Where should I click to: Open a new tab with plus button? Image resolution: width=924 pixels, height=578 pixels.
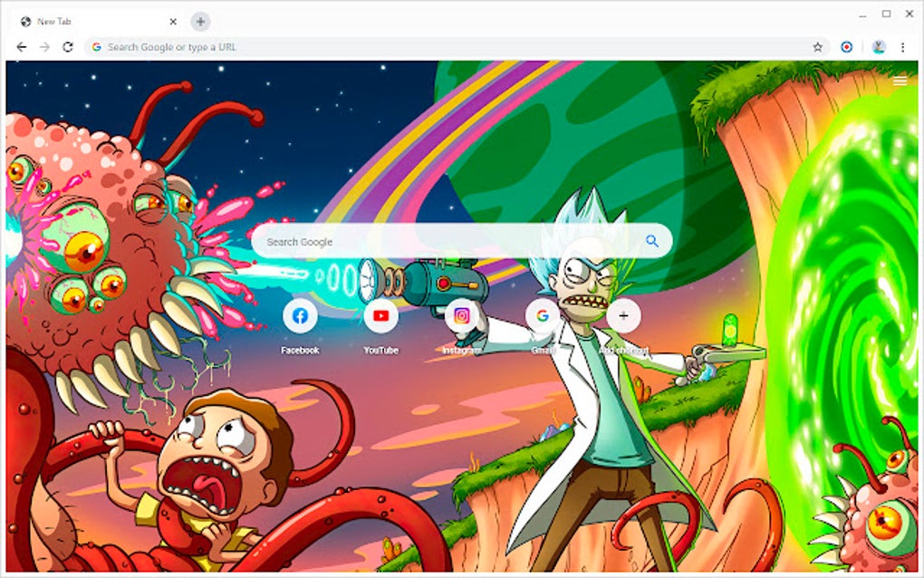[200, 22]
